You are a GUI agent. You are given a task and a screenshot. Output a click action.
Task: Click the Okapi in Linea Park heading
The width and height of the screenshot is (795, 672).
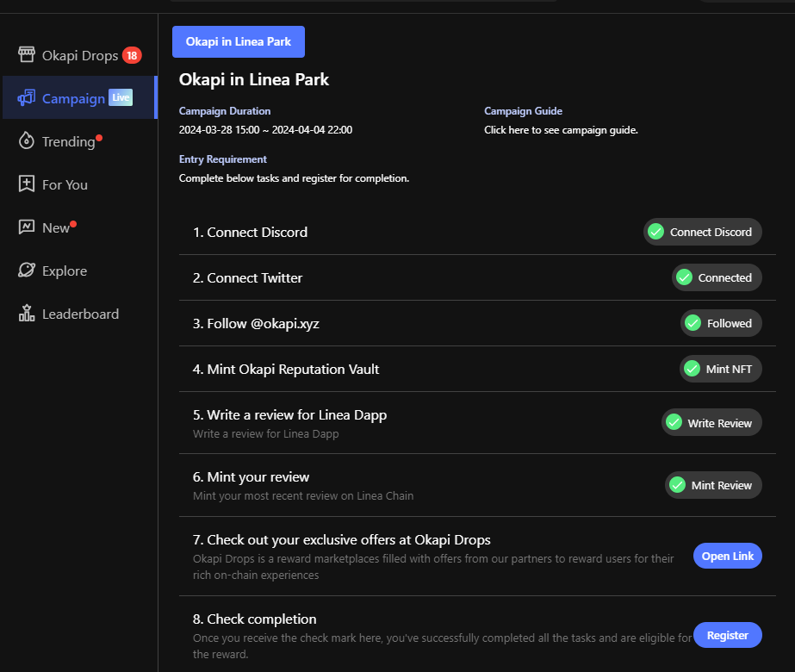click(254, 79)
